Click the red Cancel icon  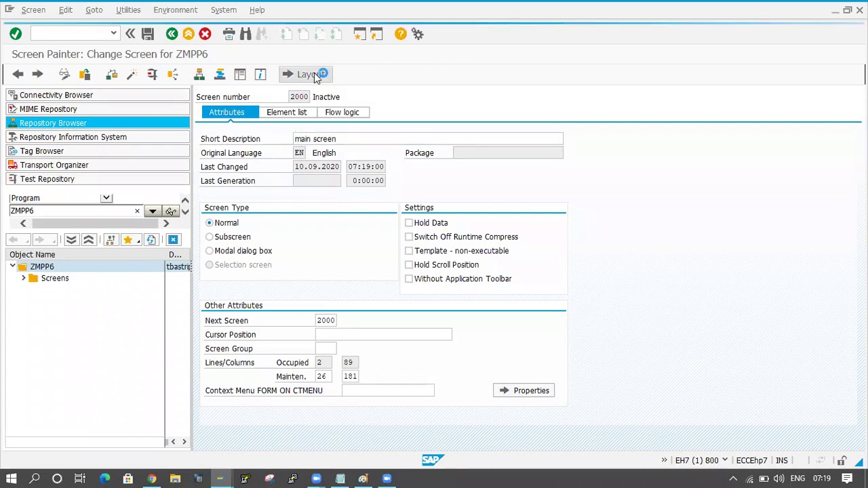205,34
